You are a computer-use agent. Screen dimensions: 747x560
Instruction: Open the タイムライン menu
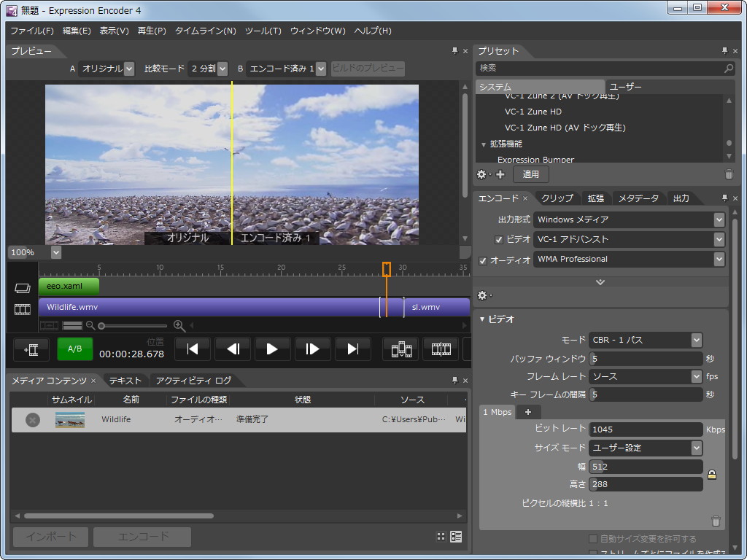click(x=205, y=31)
